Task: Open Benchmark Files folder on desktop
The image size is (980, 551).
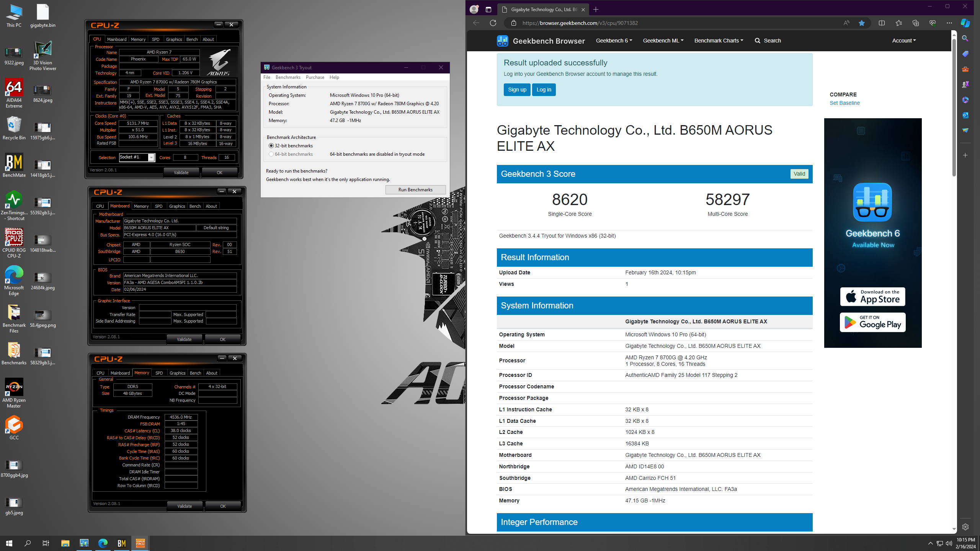Action: (x=14, y=318)
